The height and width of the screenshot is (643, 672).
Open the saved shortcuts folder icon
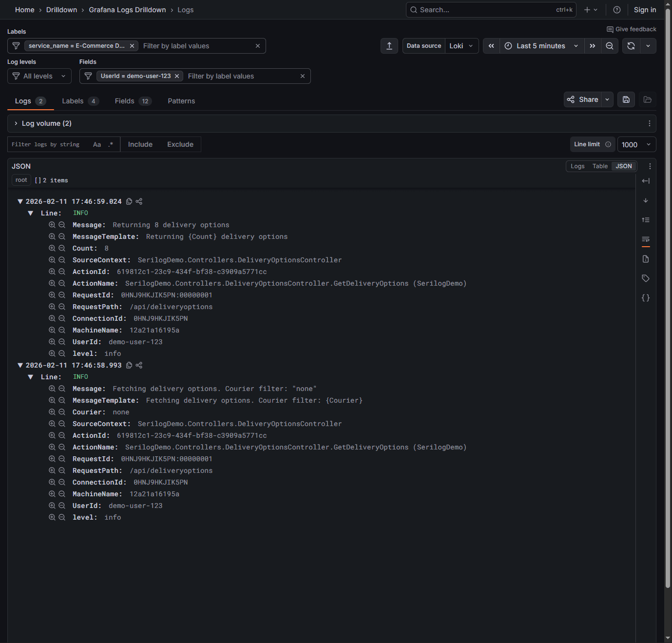648,99
